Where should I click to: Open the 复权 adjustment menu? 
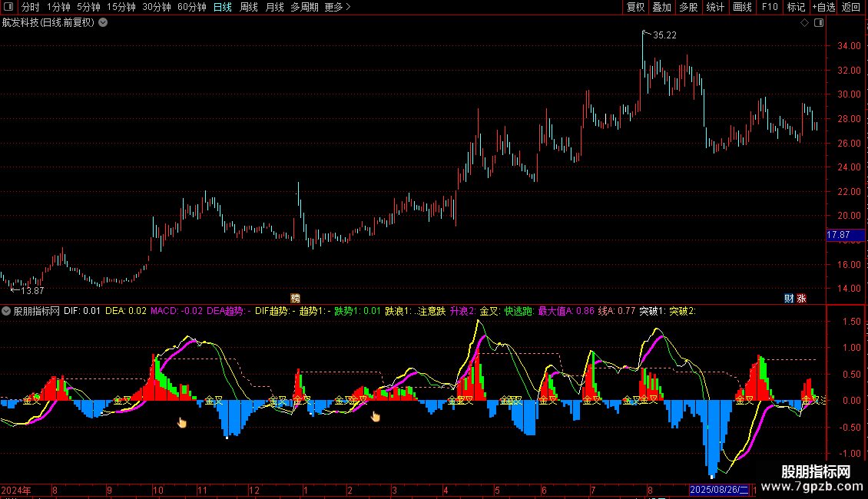pos(635,7)
